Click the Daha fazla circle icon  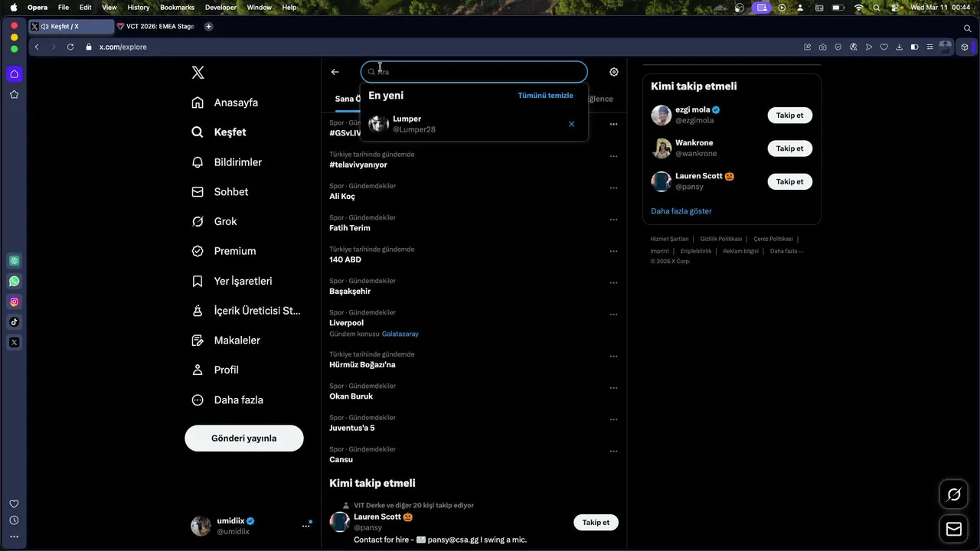point(198,399)
